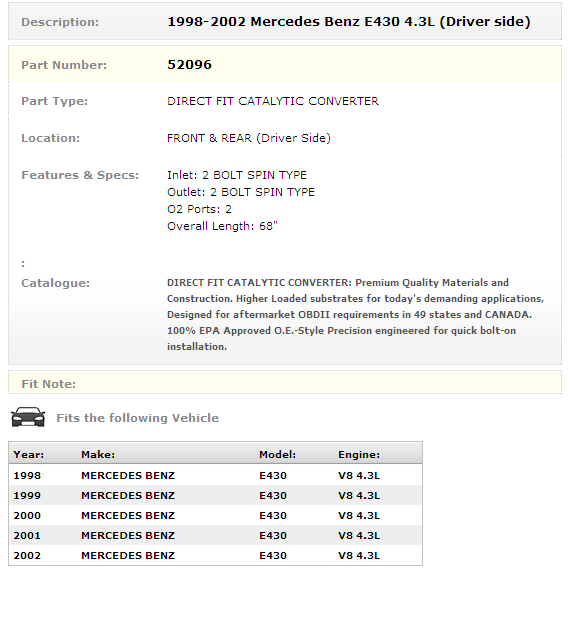
Task: Select the 2001 vehicle row
Action: [x=215, y=535]
